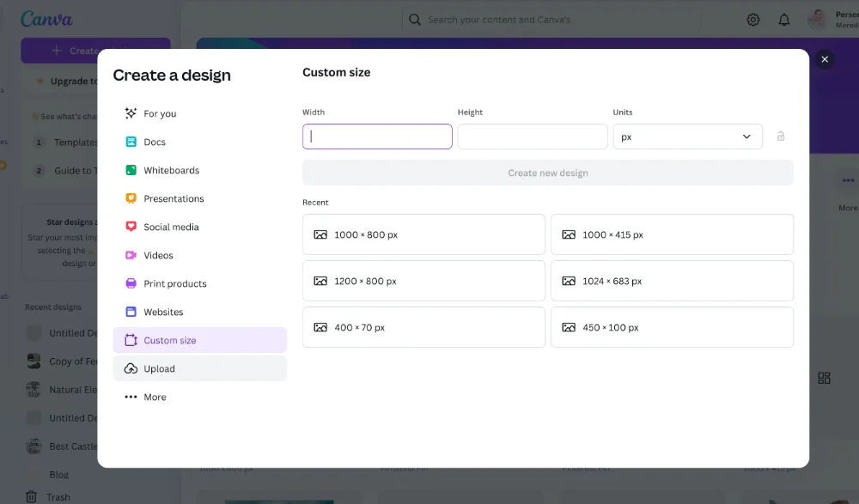Viewport: 859px width, 504px height.
Task: Open settings gear icon in header
Action: tap(753, 20)
